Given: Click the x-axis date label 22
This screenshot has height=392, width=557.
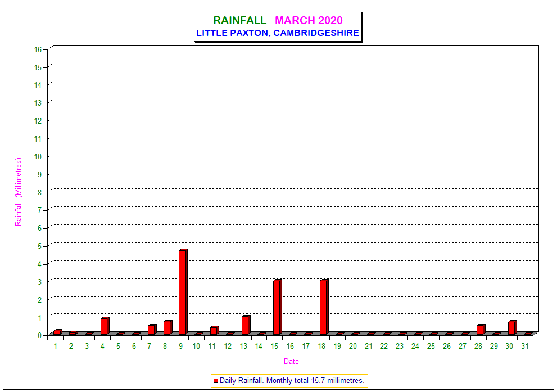Looking at the screenshot, I should 384,346.
